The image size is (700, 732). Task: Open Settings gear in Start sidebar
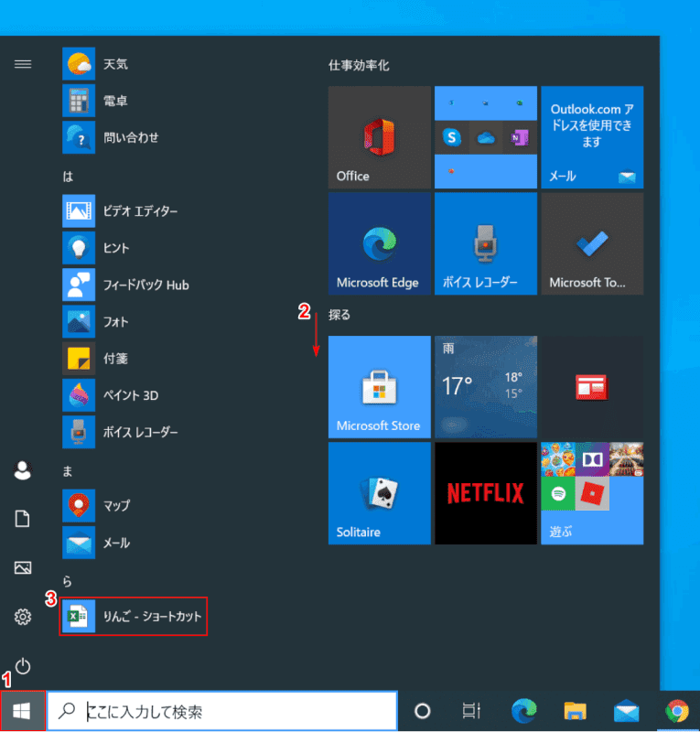22,617
